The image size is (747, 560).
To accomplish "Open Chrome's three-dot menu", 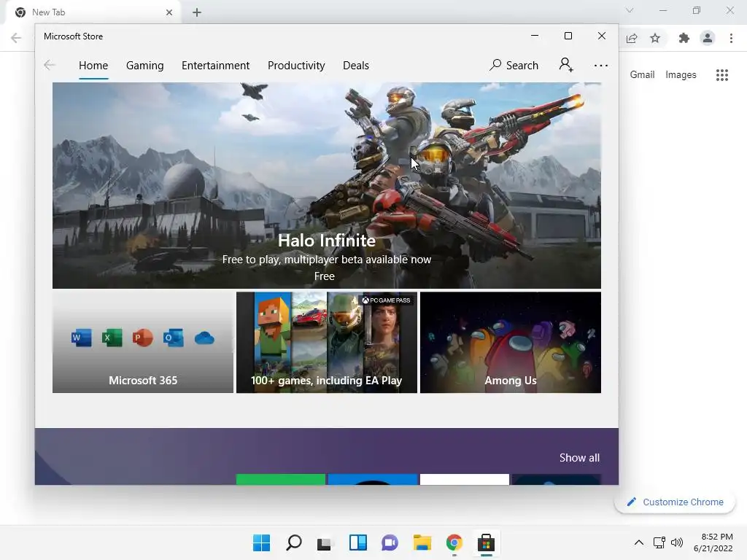I will tap(731, 38).
